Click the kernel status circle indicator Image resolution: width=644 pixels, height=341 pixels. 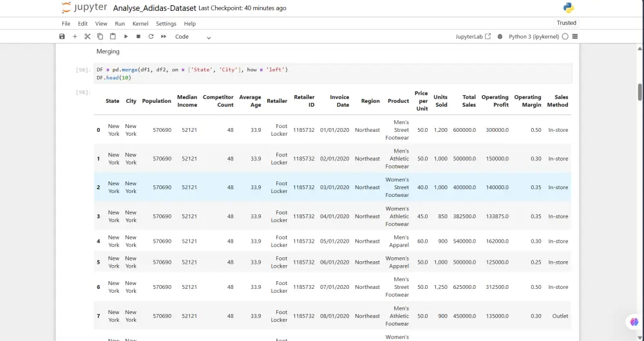[x=565, y=37]
